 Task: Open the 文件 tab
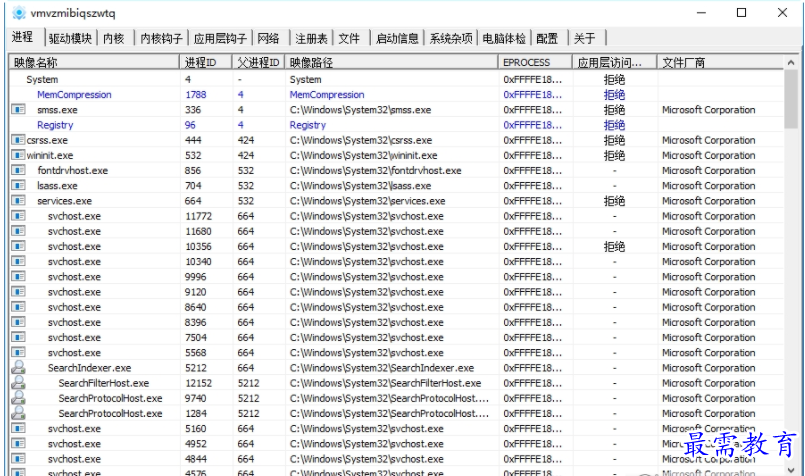click(349, 39)
